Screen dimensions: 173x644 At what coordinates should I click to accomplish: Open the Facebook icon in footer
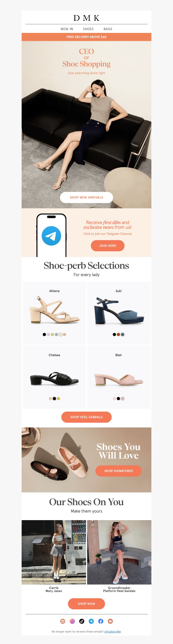click(101, 621)
